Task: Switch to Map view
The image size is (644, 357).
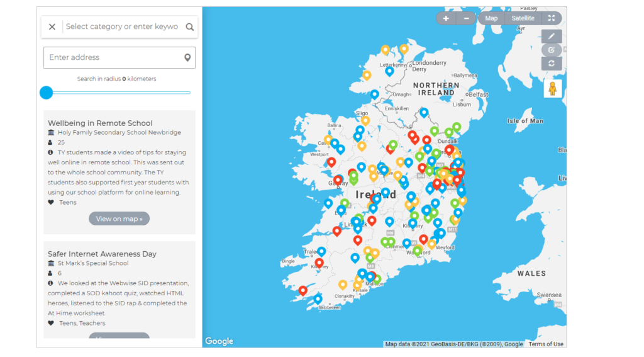Action: point(491,18)
